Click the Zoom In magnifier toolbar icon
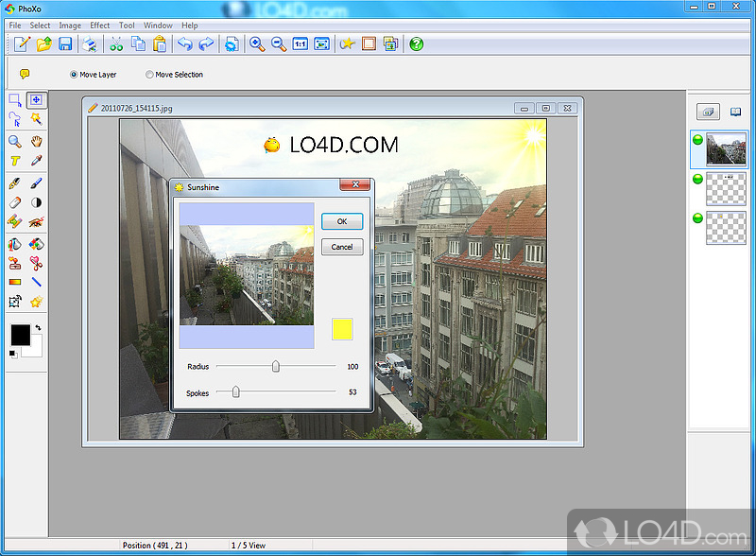The height and width of the screenshot is (556, 756). tap(257, 44)
